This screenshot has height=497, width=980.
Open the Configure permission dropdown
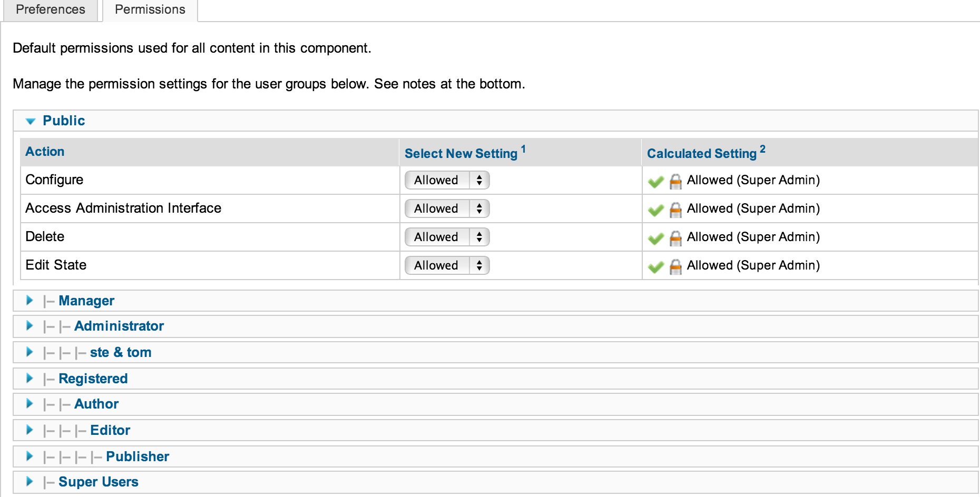pos(447,180)
